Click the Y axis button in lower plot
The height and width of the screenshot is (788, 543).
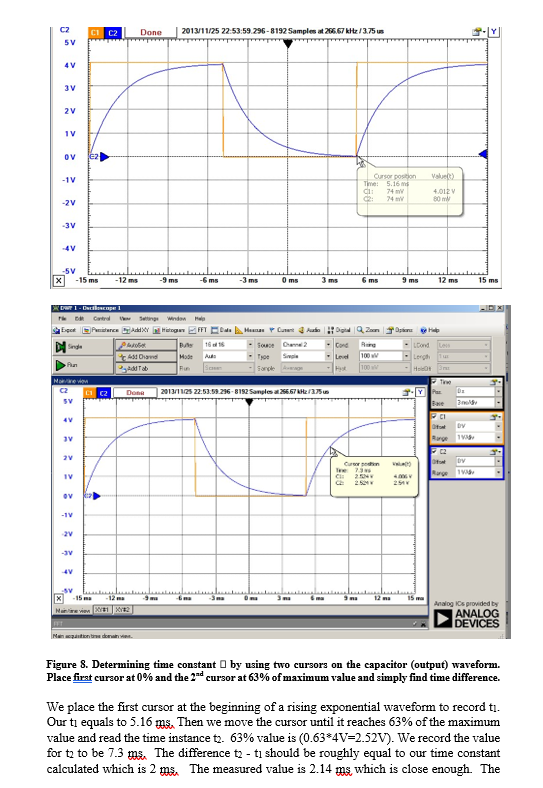coord(420,392)
